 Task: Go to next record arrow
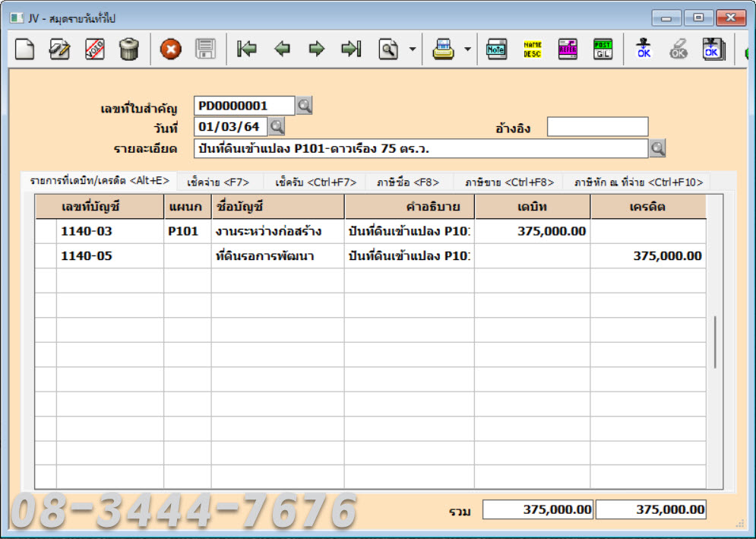click(317, 49)
